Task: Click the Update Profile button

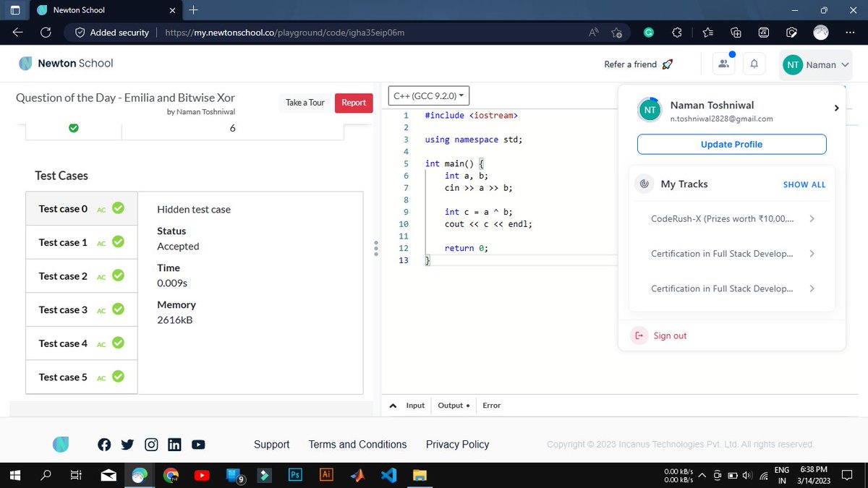Action: (731, 144)
